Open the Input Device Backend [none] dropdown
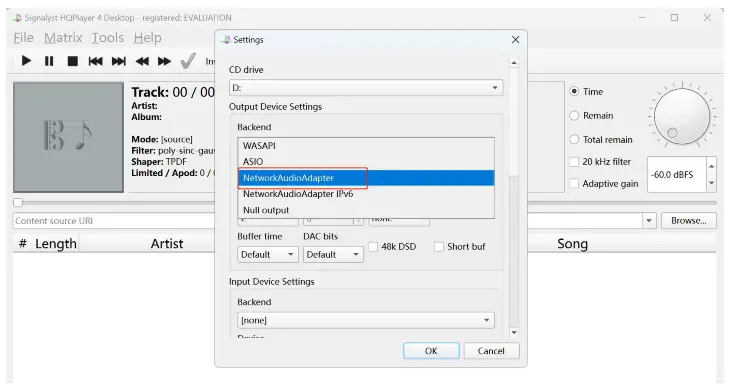This screenshot has width=730, height=389. [365, 320]
